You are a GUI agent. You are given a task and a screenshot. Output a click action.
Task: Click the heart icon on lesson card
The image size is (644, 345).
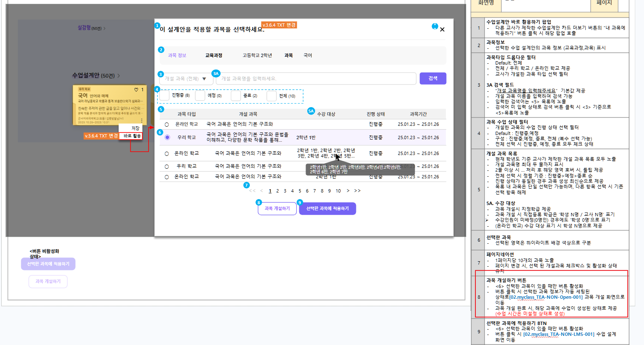[136, 90]
